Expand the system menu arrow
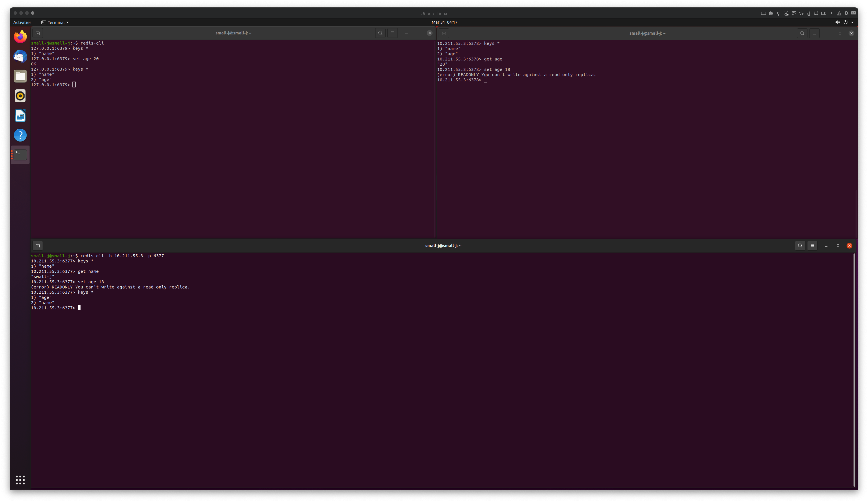868x502 pixels. point(853,22)
